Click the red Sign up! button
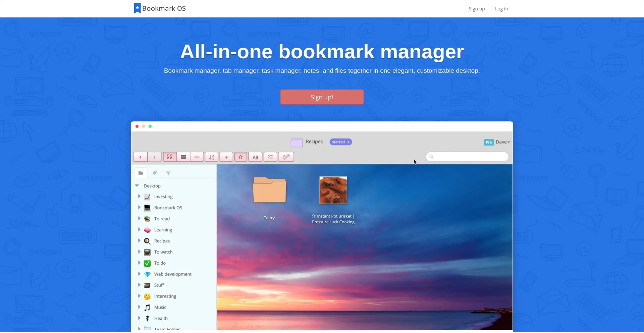 point(322,97)
